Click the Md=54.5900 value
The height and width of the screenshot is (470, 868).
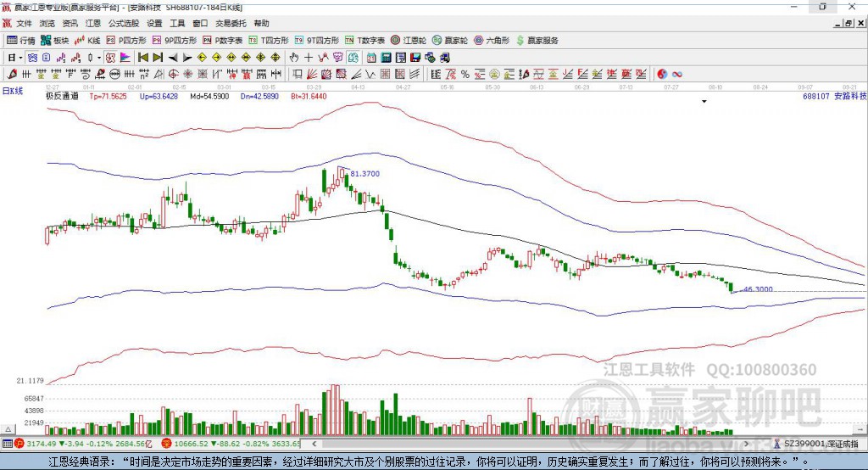[209, 96]
